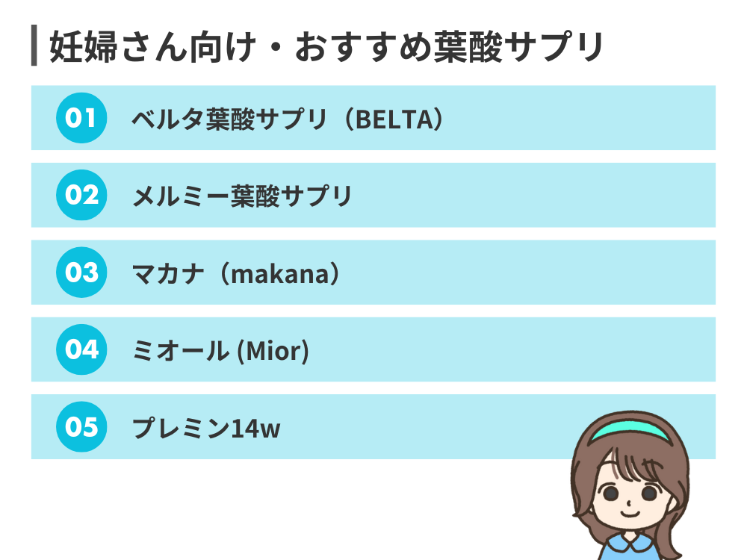The width and height of the screenshot is (747, 560).
Task: Click the 03 number circle badge
Action: (81, 273)
